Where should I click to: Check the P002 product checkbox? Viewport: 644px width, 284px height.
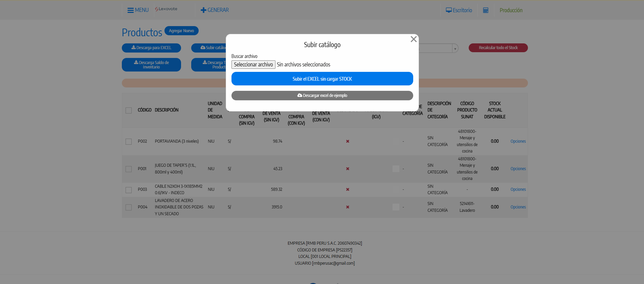click(129, 142)
